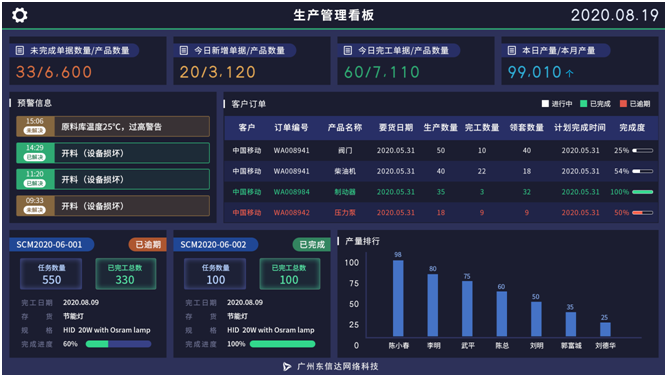Open the 11:20 开料(设备损坏) alert
Screen dimensions: 667x377
113,179
